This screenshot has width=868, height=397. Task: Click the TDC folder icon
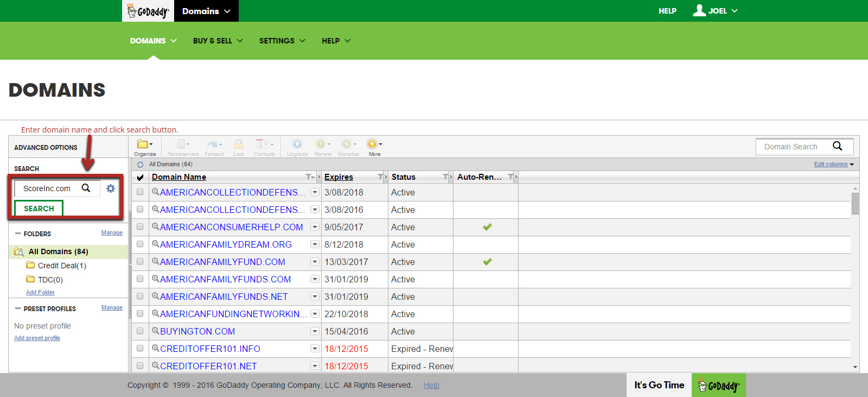[30, 279]
